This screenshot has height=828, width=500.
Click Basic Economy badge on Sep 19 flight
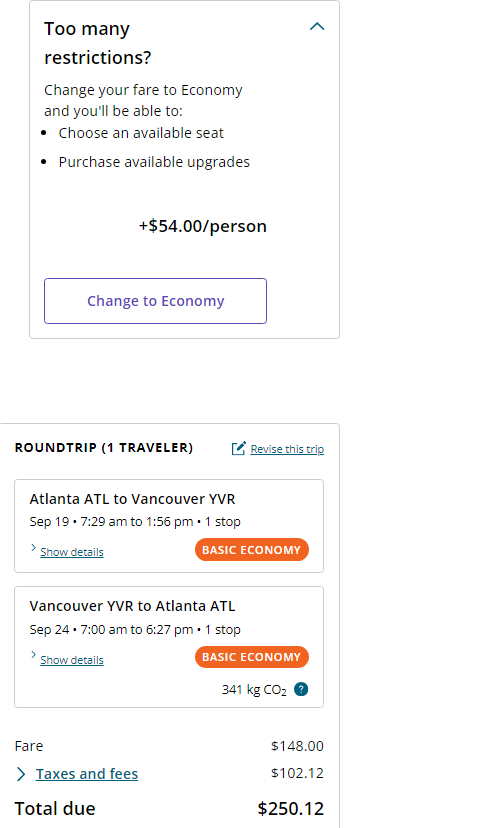(x=252, y=550)
